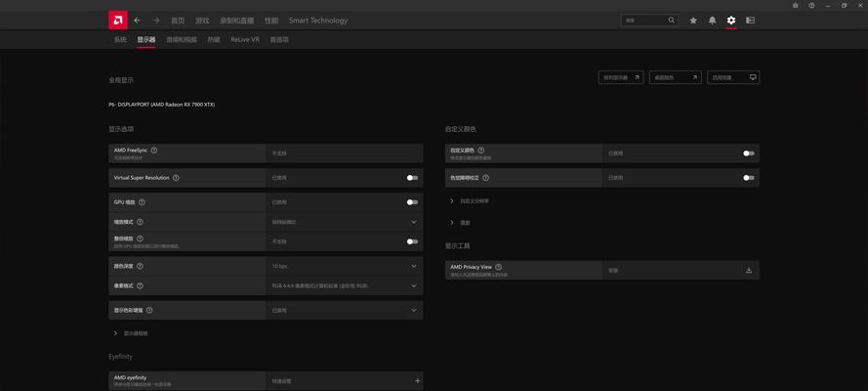Open 缩放模式 dropdown
868x391 pixels.
pyautogui.click(x=345, y=222)
